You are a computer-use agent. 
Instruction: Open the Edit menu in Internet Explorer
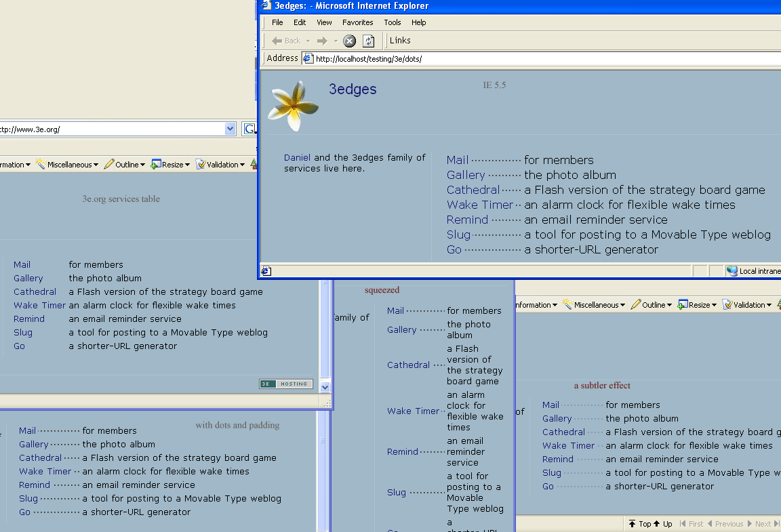[x=300, y=22]
